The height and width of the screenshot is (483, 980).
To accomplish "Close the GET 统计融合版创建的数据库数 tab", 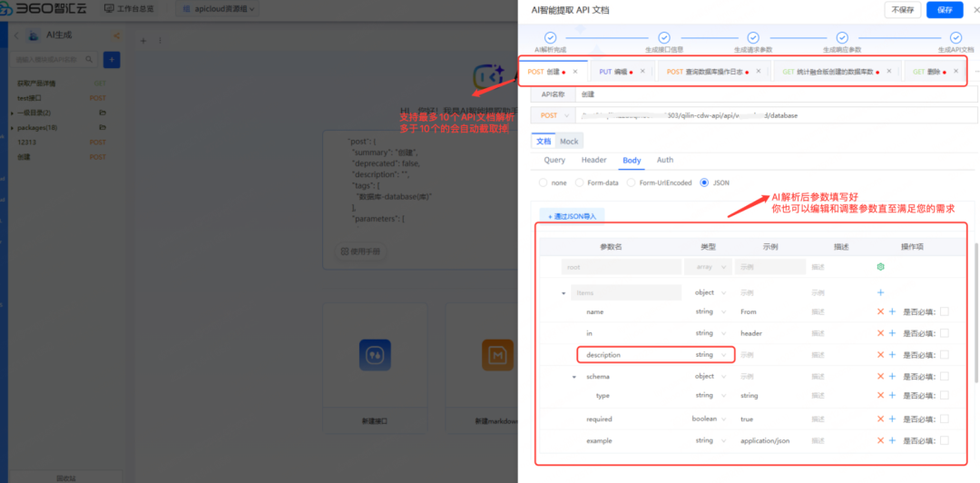I will coord(888,72).
